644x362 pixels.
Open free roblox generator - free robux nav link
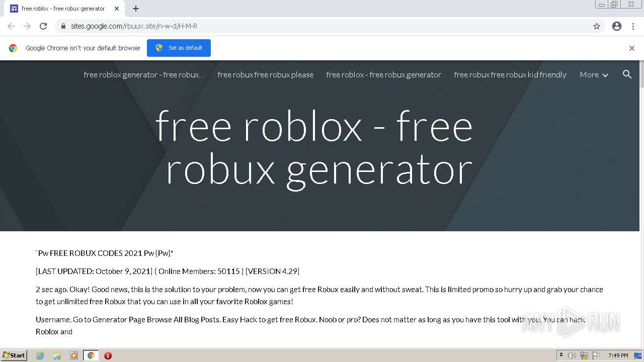pos(144,74)
